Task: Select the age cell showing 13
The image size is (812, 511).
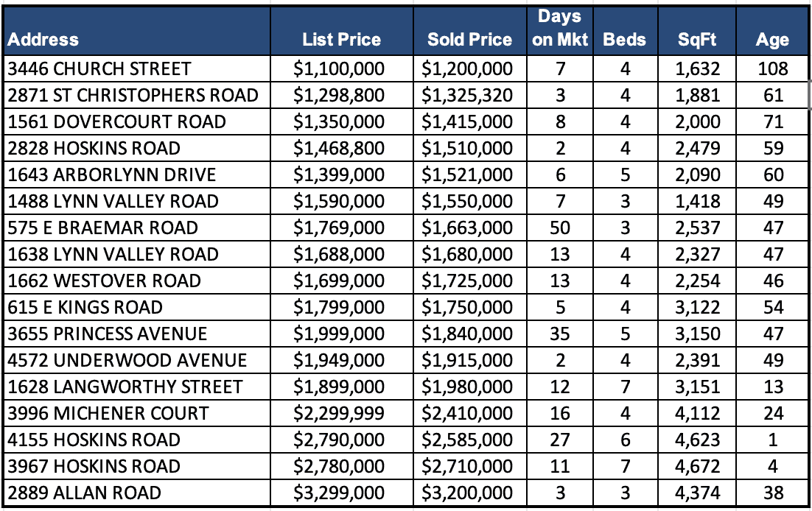Action: point(773,387)
